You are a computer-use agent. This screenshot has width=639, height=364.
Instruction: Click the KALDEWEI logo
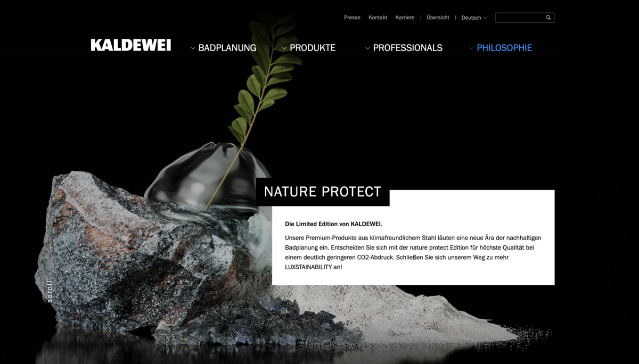click(131, 45)
